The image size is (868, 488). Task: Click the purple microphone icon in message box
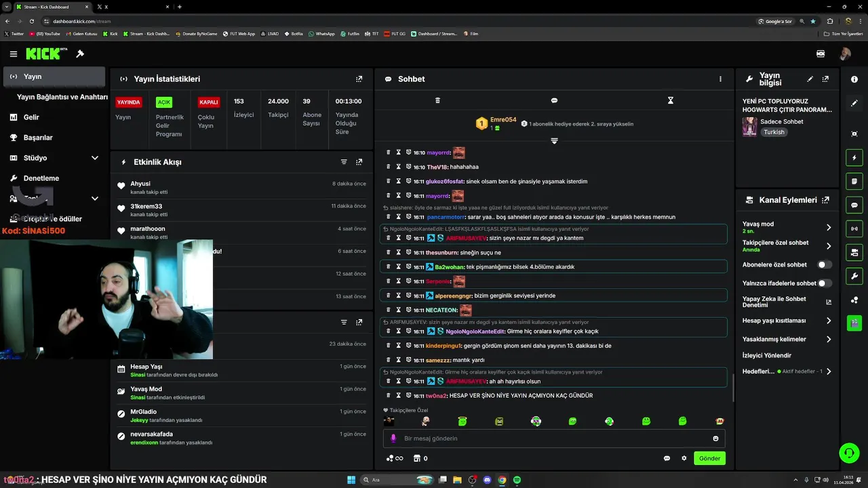click(393, 439)
